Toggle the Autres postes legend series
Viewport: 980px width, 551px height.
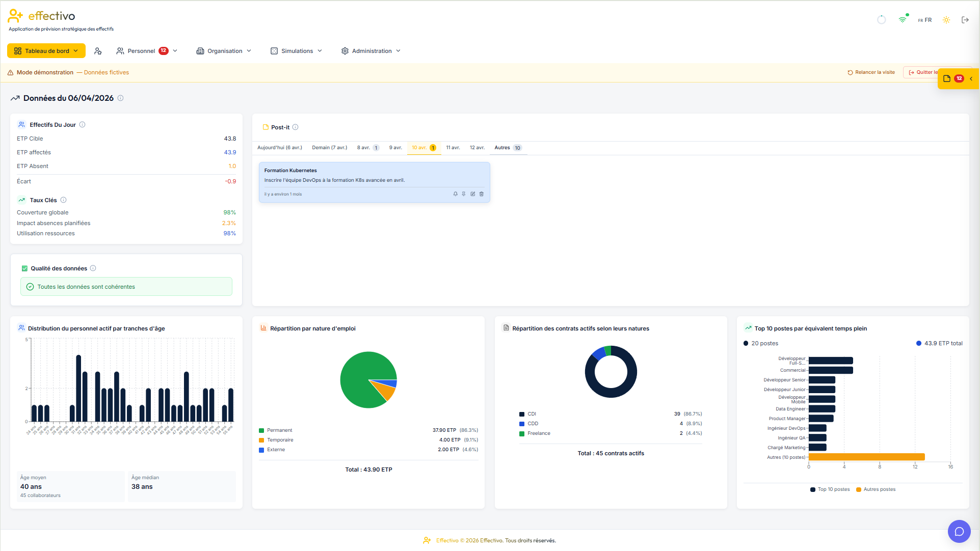876,489
